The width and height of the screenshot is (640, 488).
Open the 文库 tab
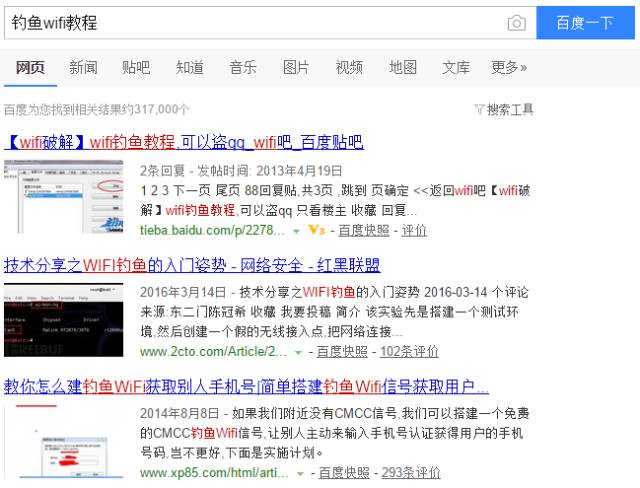(456, 67)
